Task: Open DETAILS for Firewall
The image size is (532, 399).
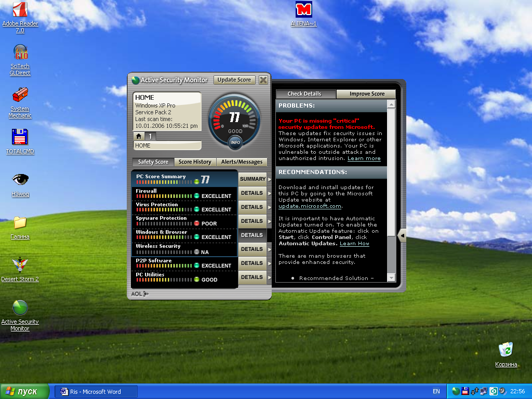Action: [x=252, y=193]
